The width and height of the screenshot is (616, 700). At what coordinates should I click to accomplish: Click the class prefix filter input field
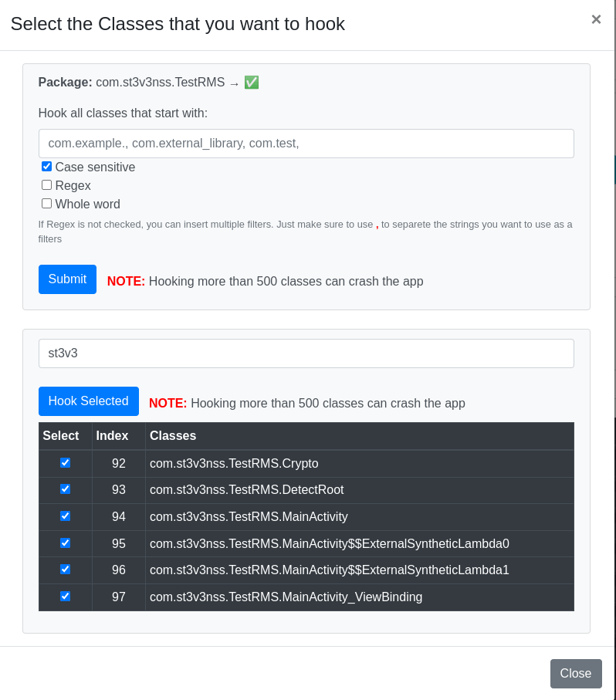306,144
